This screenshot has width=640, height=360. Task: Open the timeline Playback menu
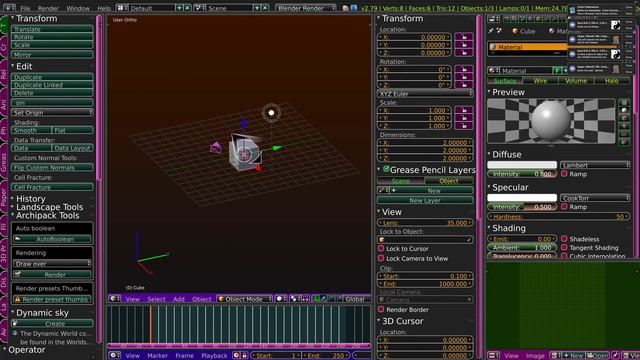pyautogui.click(x=214, y=356)
